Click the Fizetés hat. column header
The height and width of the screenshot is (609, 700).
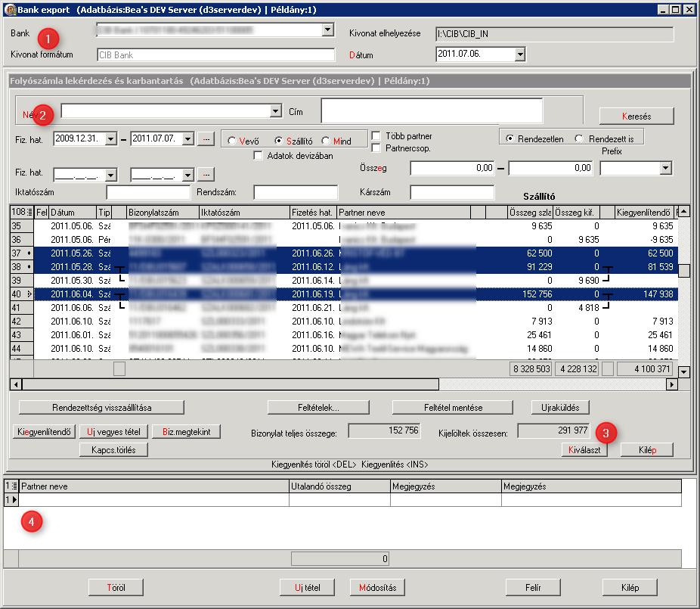pyautogui.click(x=314, y=213)
